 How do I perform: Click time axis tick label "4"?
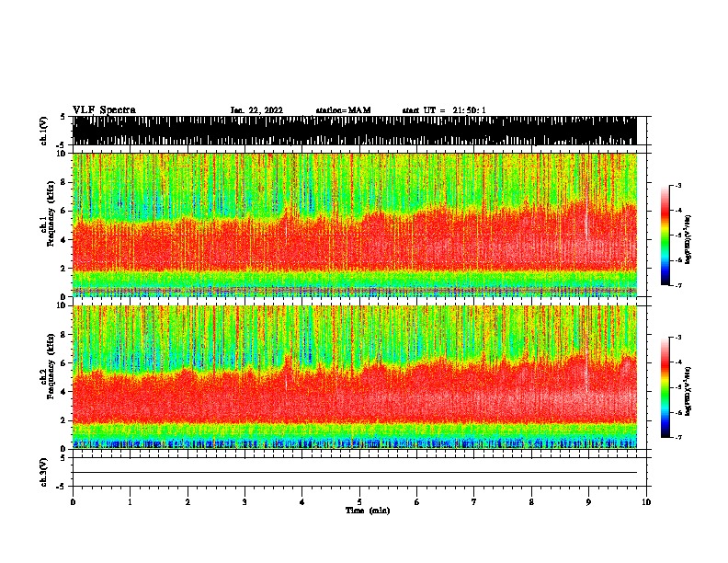(x=301, y=502)
